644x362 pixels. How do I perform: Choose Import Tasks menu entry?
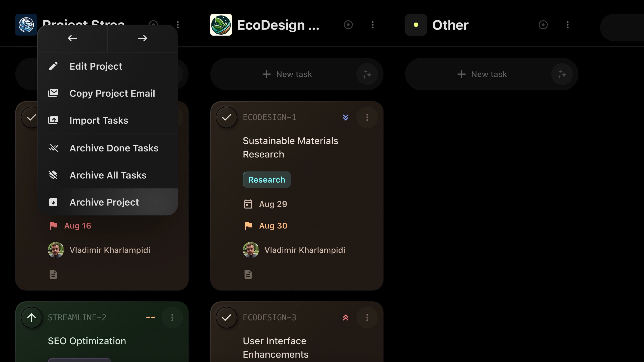click(x=99, y=120)
